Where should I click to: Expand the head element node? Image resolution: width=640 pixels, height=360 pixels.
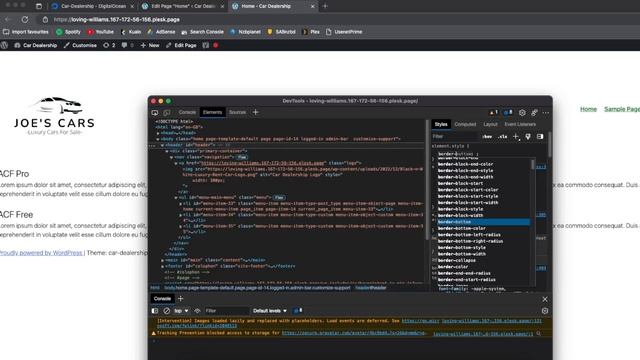(158, 133)
